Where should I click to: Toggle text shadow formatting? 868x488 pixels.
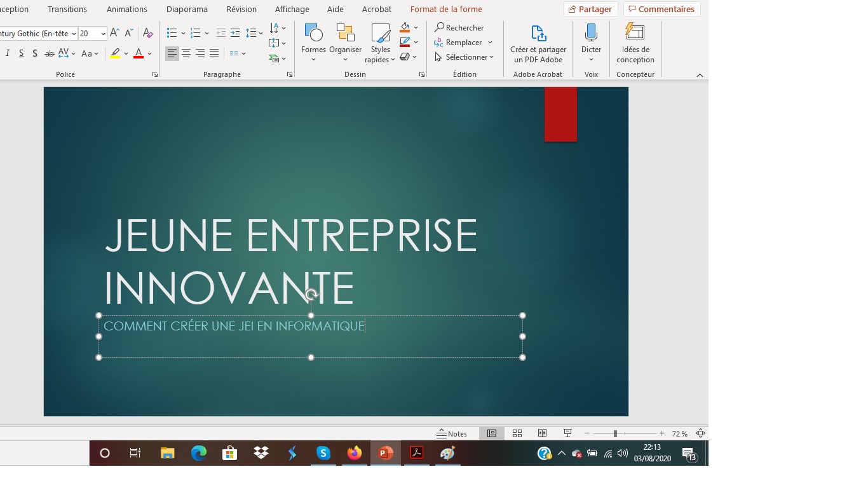click(x=35, y=53)
